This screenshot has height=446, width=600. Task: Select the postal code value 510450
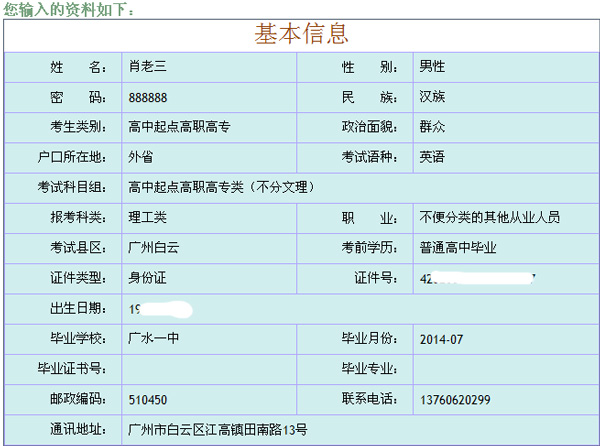148,400
